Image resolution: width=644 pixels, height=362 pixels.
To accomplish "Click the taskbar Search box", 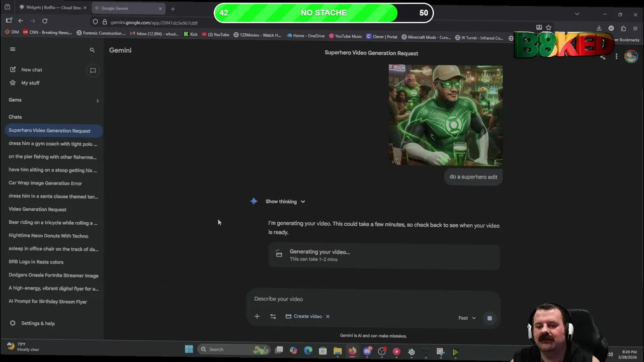I will point(234,349).
